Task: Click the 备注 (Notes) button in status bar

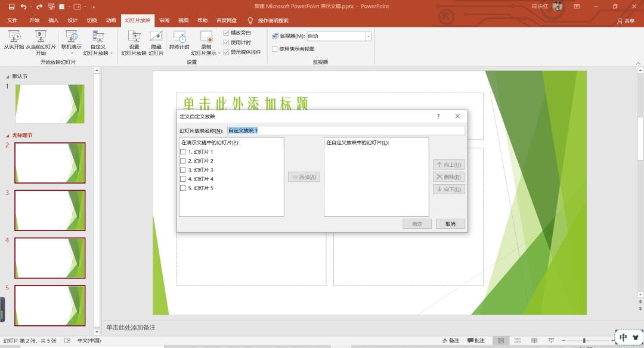Action: point(451,340)
